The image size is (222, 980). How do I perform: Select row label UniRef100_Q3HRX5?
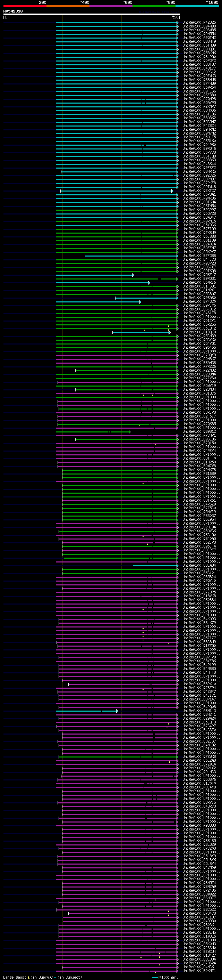(199, 172)
